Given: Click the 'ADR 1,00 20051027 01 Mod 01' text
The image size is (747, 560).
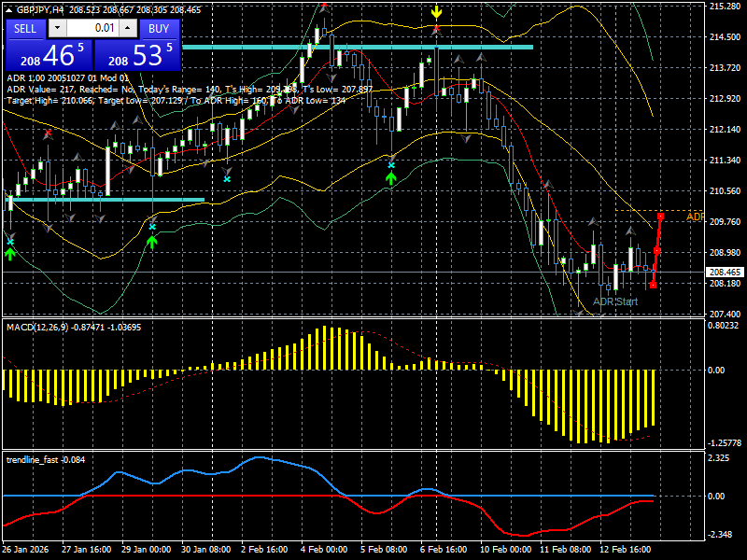Looking at the screenshot, I should click(x=67, y=78).
